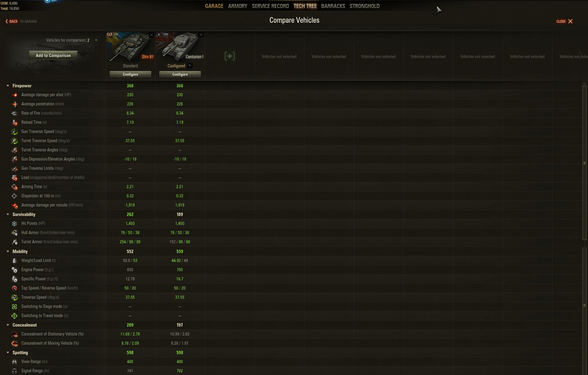This screenshot has width=588, height=375.
Task: Clear all vehicles for comparison
Action: click(96, 40)
